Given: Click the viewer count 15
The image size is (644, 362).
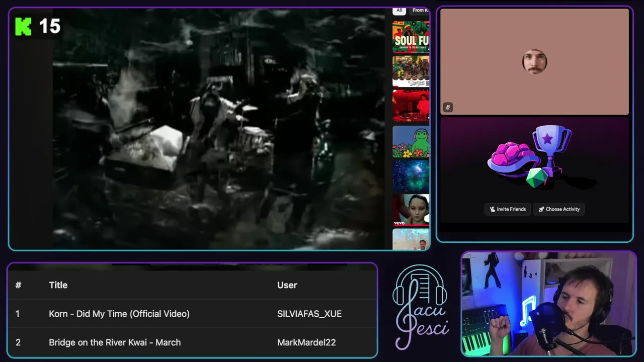Looking at the screenshot, I should pyautogui.click(x=49, y=26).
